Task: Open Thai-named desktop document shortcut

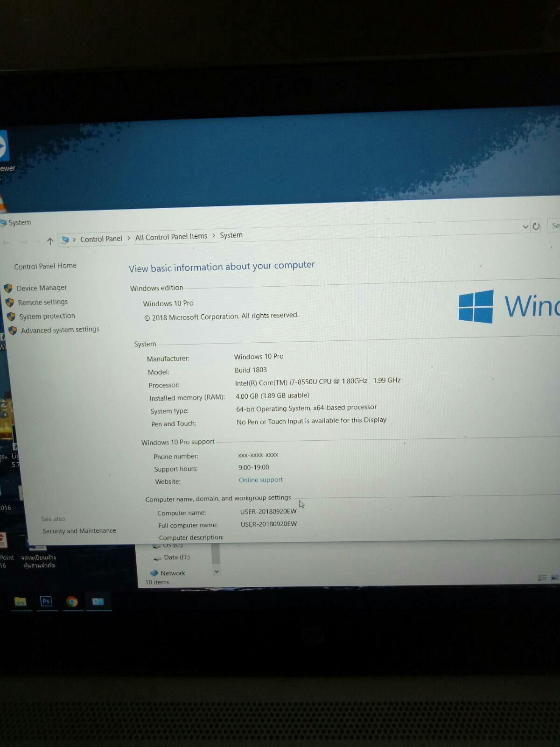Action: point(39,555)
